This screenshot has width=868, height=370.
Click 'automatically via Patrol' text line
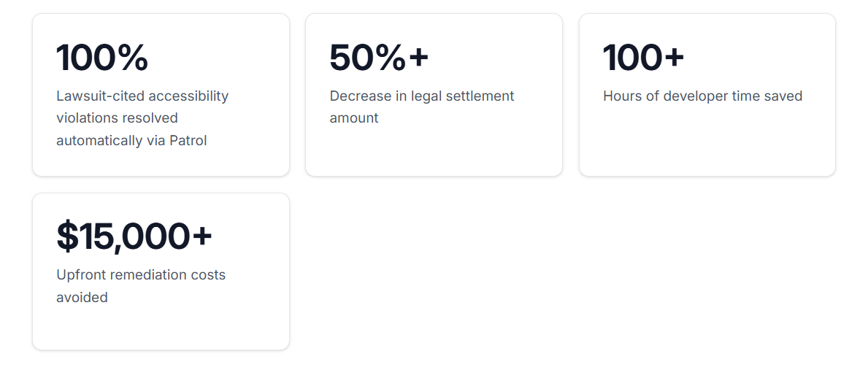click(x=131, y=141)
